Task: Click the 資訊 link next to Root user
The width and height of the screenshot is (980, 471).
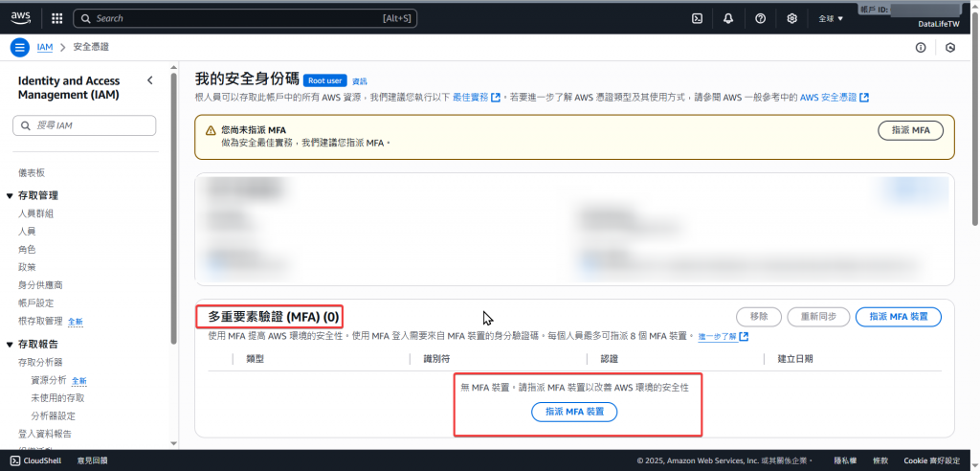Action: click(x=360, y=81)
